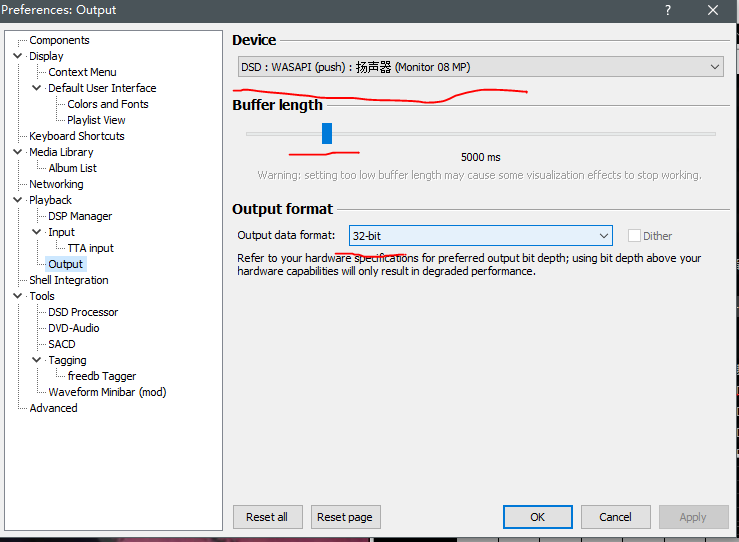Image resolution: width=739 pixels, height=542 pixels.
Task: Click the help question mark icon
Action: pos(667,10)
